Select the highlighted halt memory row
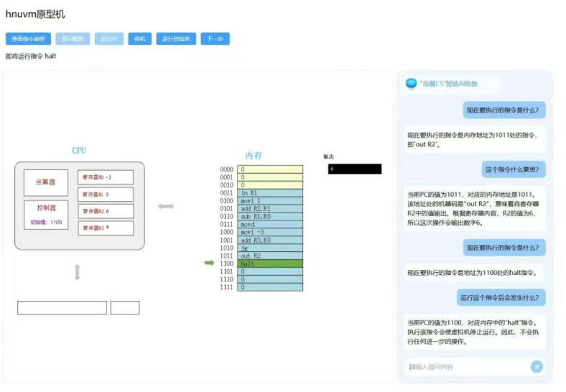Screen dimensions: 566x392 pyautogui.click(x=270, y=263)
